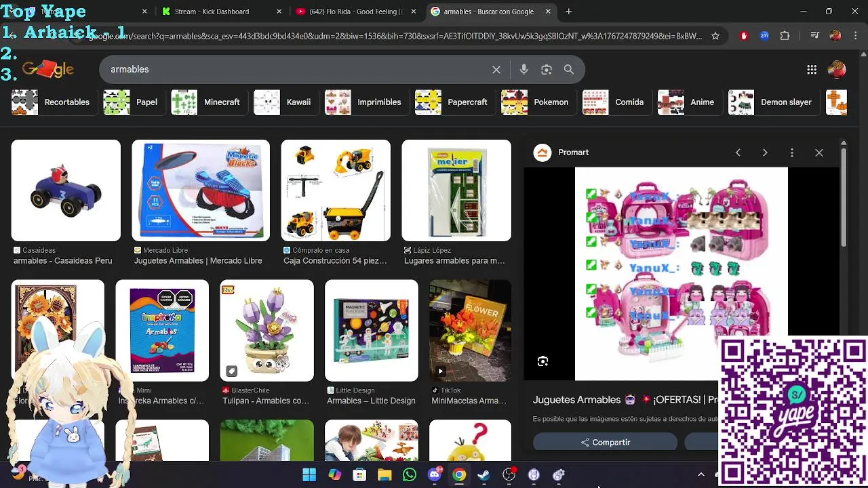Click the Compartir share button
Image resolution: width=868 pixels, height=488 pixels.
tap(605, 443)
